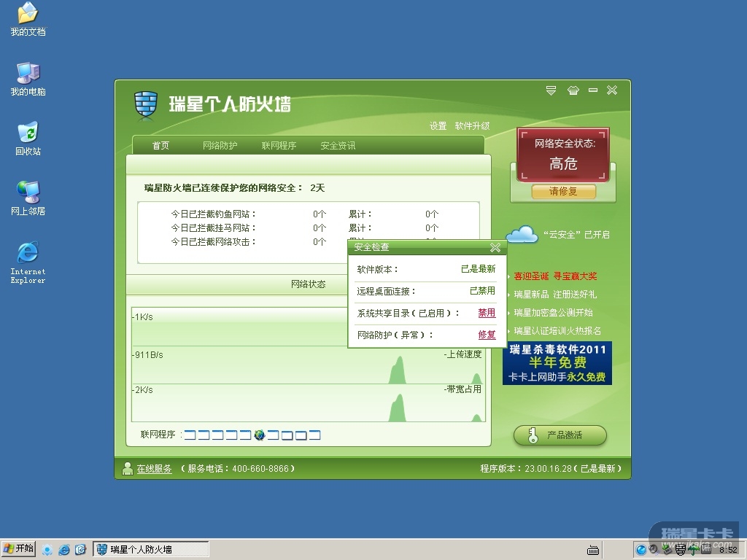Viewport: 747px width, 560px height.
Task: Click the 上传速度 graph label
Action: (x=462, y=354)
